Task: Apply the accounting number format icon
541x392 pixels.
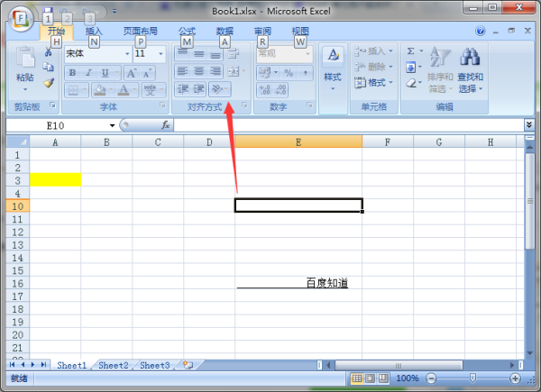Action: 265,73
